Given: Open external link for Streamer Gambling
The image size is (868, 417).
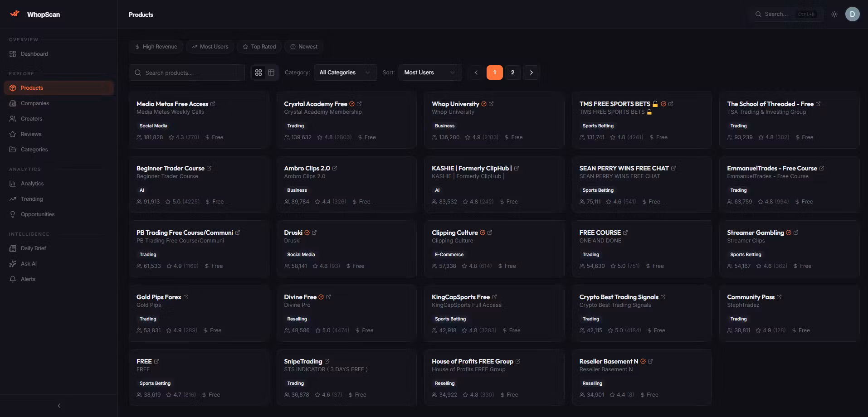Looking at the screenshot, I should [x=796, y=233].
